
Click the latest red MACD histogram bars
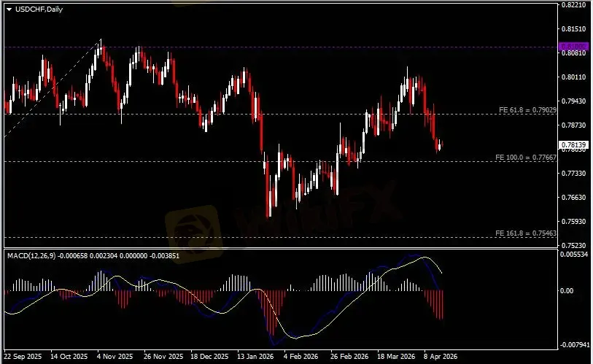(438, 303)
